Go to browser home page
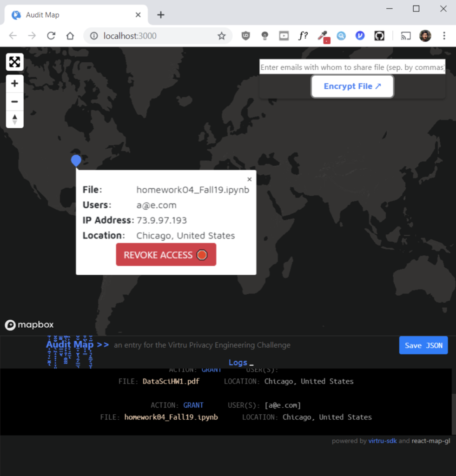456x476 pixels. (x=70, y=36)
